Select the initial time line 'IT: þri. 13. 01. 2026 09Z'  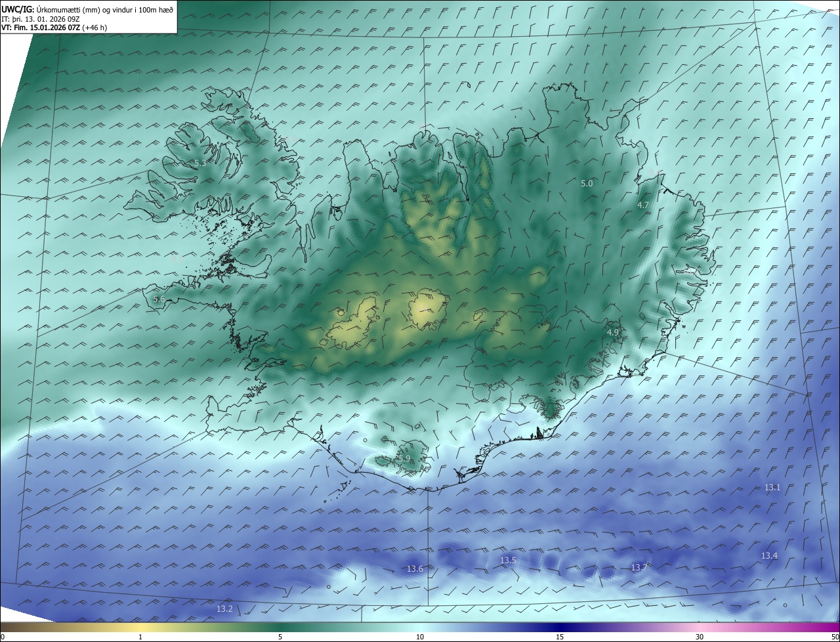41,19
